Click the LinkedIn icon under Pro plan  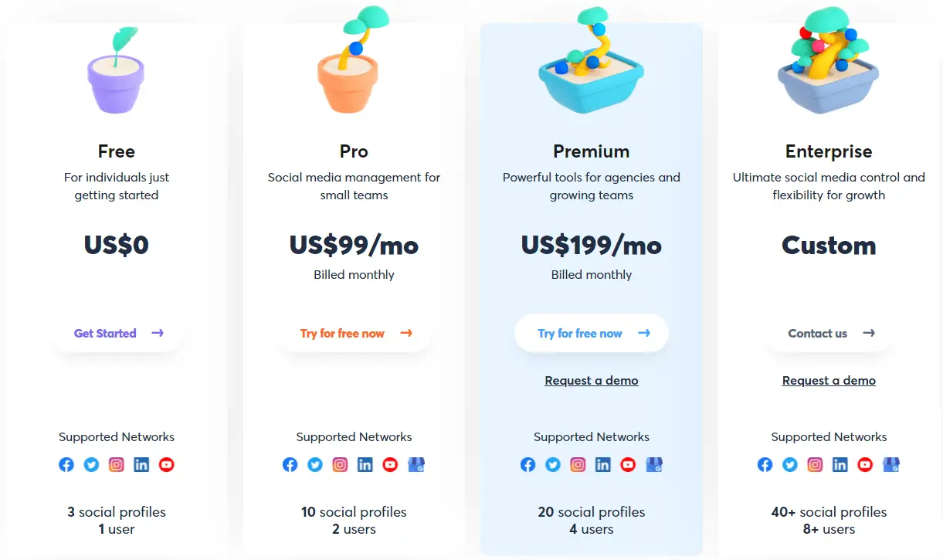(x=365, y=465)
